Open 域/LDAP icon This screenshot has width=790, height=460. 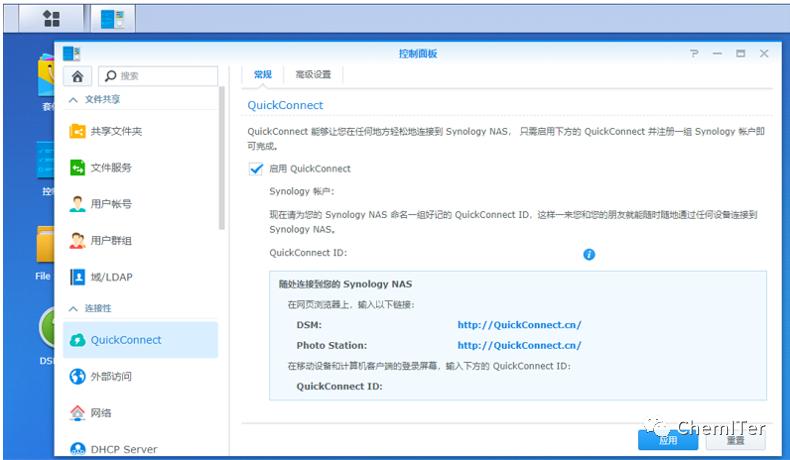pyautogui.click(x=77, y=277)
